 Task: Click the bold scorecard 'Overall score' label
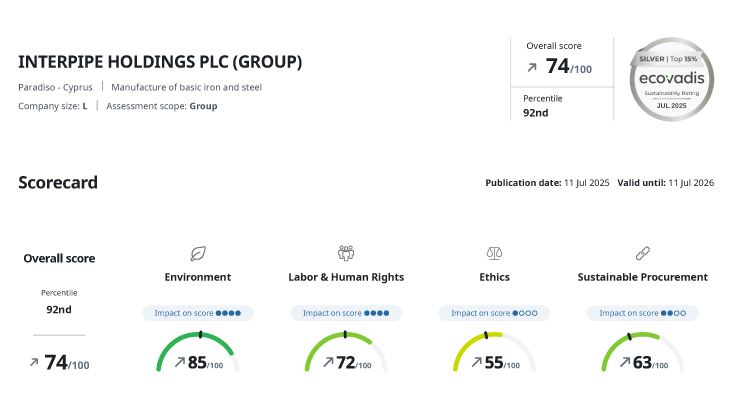coord(59,258)
